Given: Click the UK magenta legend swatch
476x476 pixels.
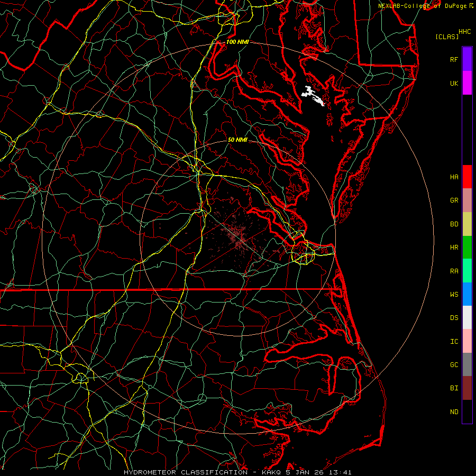Looking at the screenshot, I should (x=467, y=83).
